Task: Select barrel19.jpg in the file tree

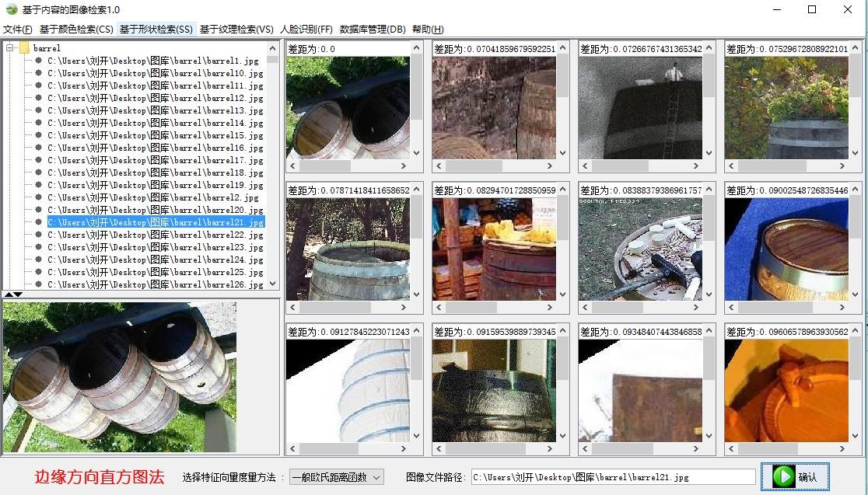Action: coord(155,185)
